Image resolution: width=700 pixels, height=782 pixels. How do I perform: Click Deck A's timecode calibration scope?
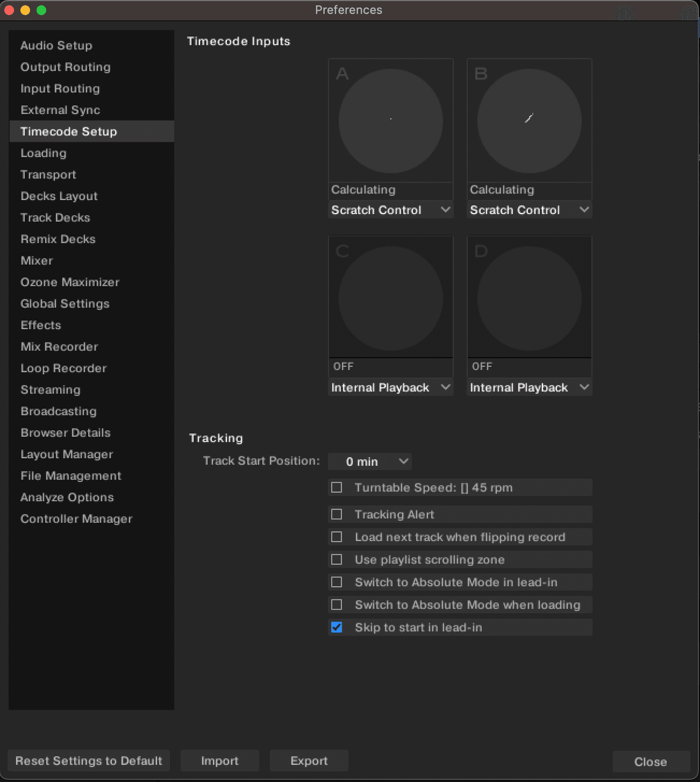point(390,120)
